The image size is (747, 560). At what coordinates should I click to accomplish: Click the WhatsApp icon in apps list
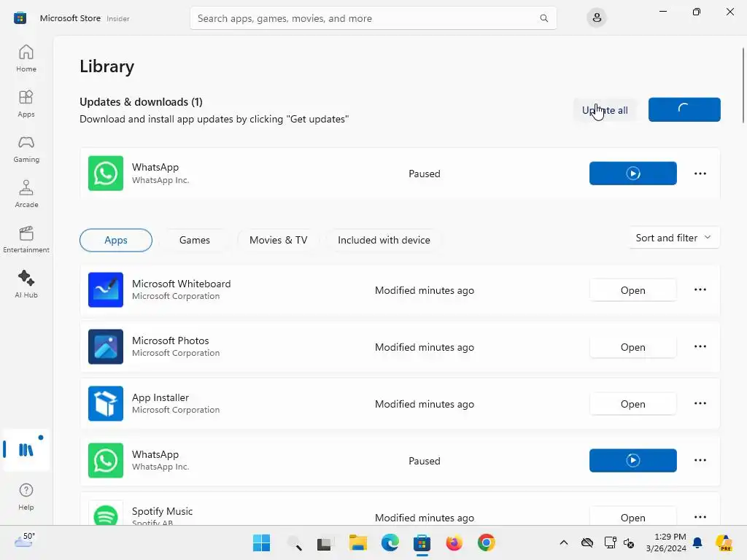pos(106,461)
